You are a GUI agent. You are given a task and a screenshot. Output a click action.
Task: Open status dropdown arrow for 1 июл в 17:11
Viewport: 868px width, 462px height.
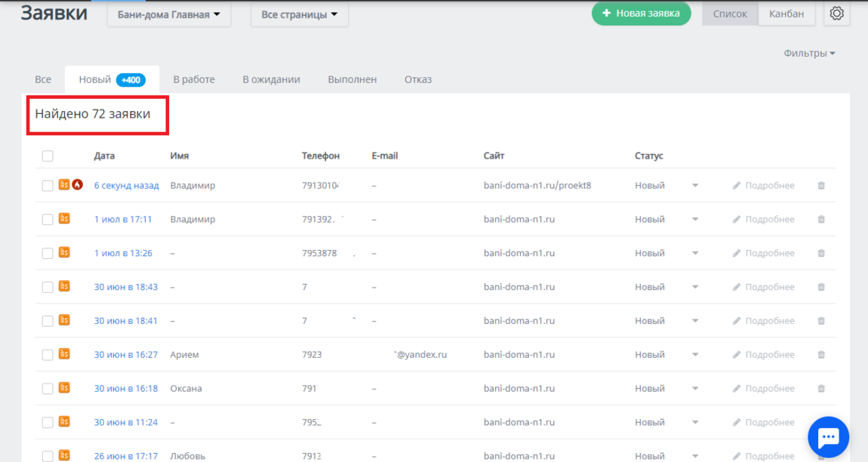(x=695, y=220)
